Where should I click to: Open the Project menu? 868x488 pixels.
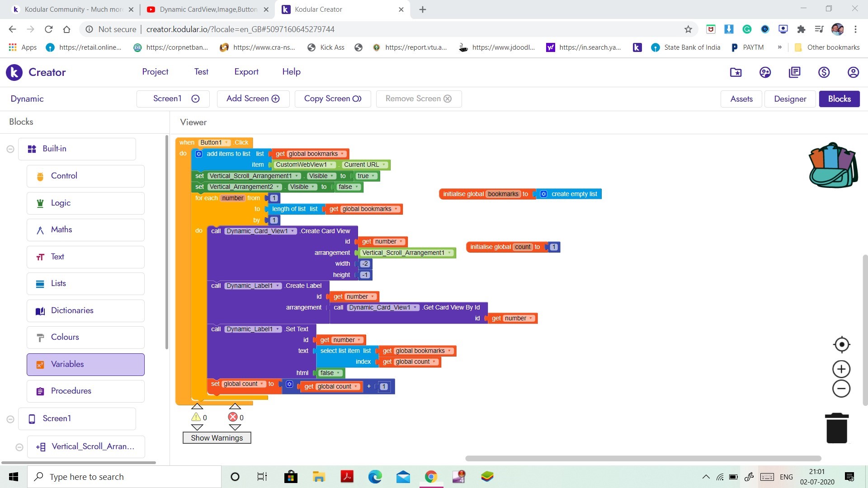click(x=155, y=72)
